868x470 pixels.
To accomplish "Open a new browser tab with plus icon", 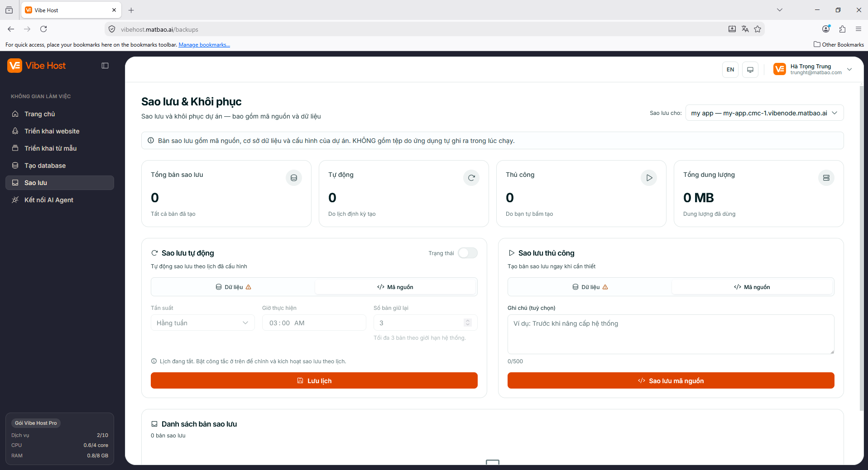I will click(131, 10).
